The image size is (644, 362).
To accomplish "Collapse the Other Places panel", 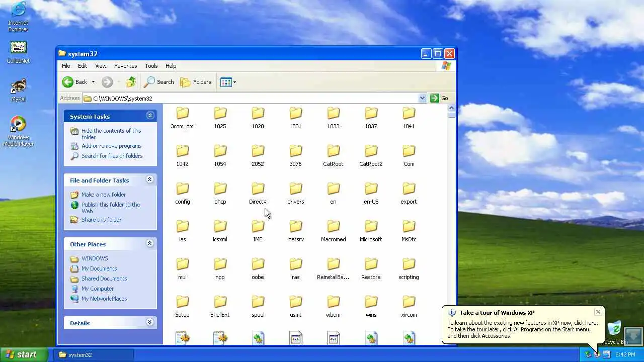I will [x=150, y=243].
